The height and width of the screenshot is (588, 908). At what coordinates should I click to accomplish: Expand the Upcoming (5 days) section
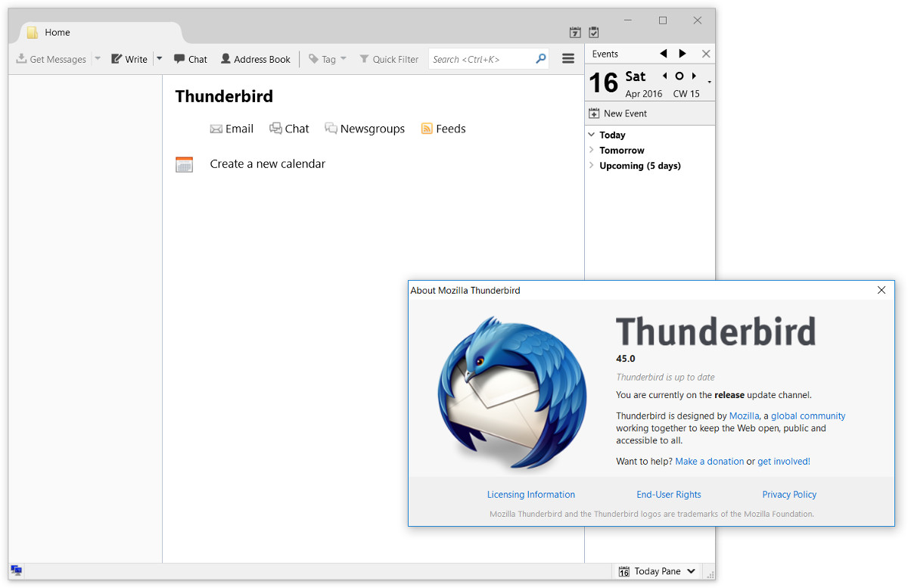pos(592,165)
